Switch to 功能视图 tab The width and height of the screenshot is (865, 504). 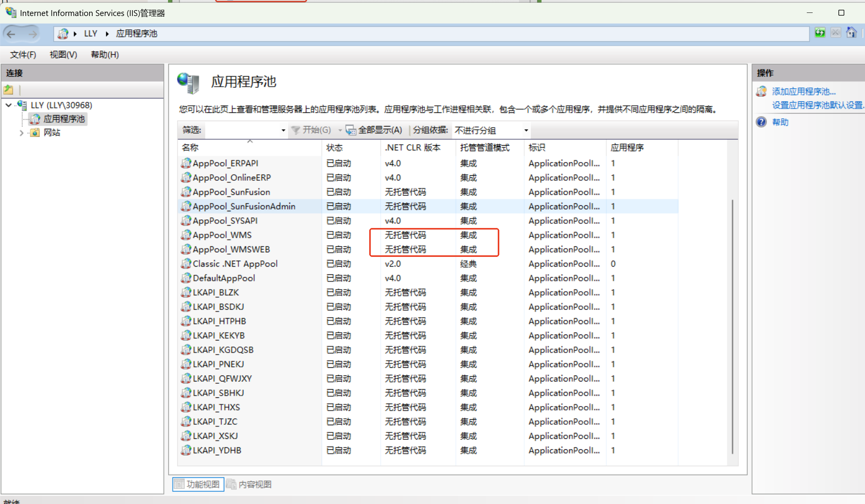point(198,484)
